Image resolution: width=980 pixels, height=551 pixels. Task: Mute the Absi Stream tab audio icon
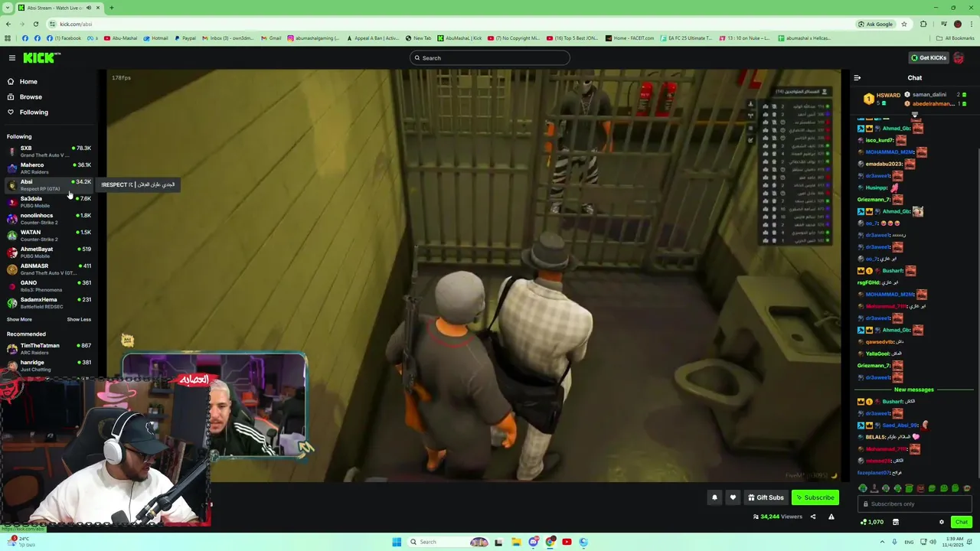click(x=89, y=8)
